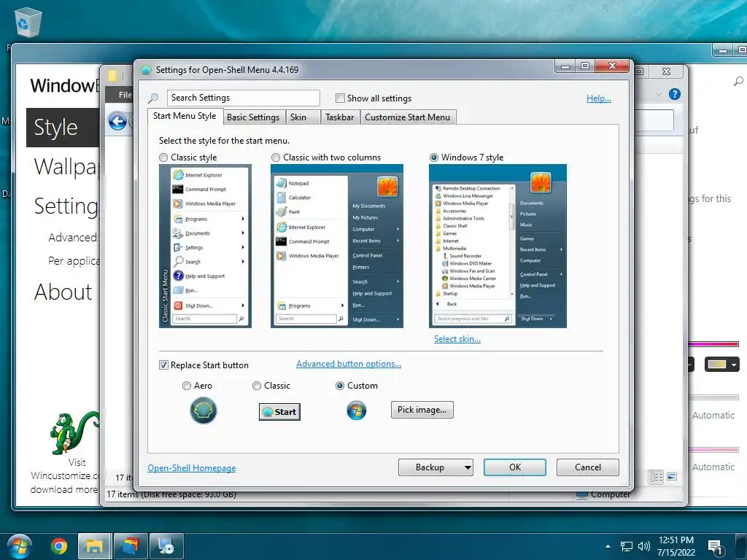
Task: Click the magenta color slider in WindowBlinds
Action: coord(713,344)
